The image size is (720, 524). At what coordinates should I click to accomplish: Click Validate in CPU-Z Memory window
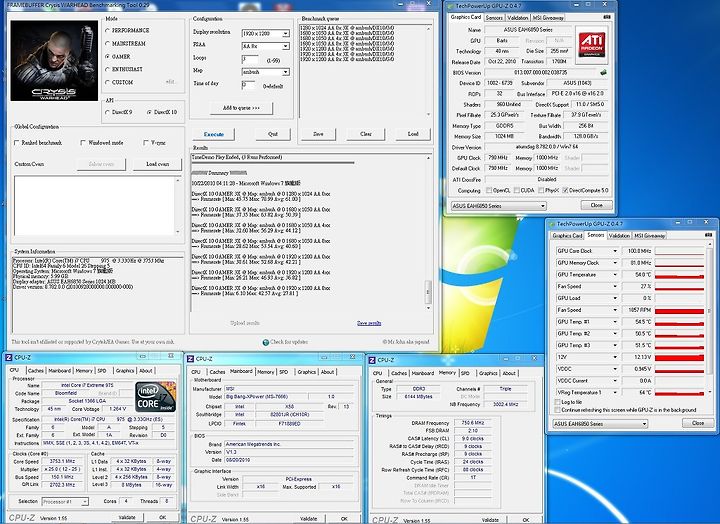coord(490,520)
